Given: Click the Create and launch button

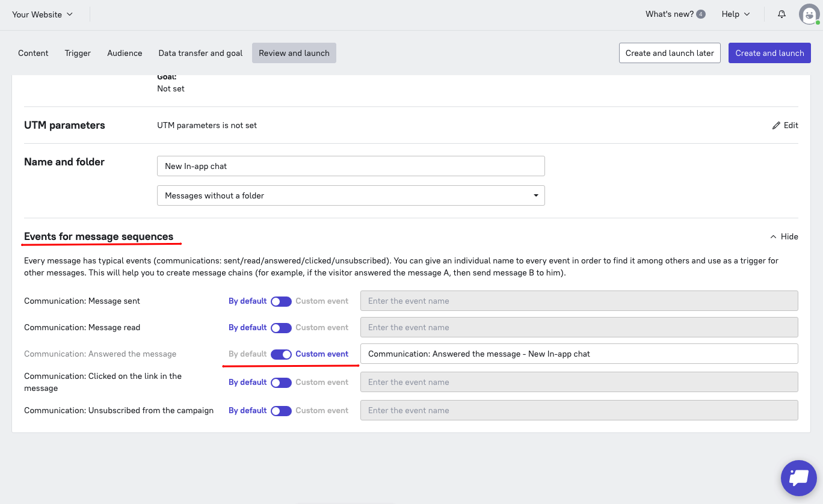Looking at the screenshot, I should click(x=769, y=53).
